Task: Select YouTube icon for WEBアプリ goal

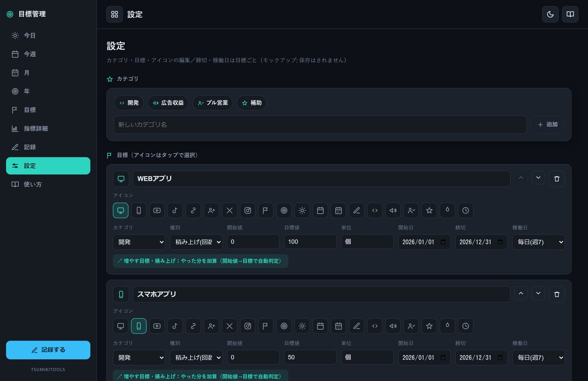Action: (x=157, y=210)
